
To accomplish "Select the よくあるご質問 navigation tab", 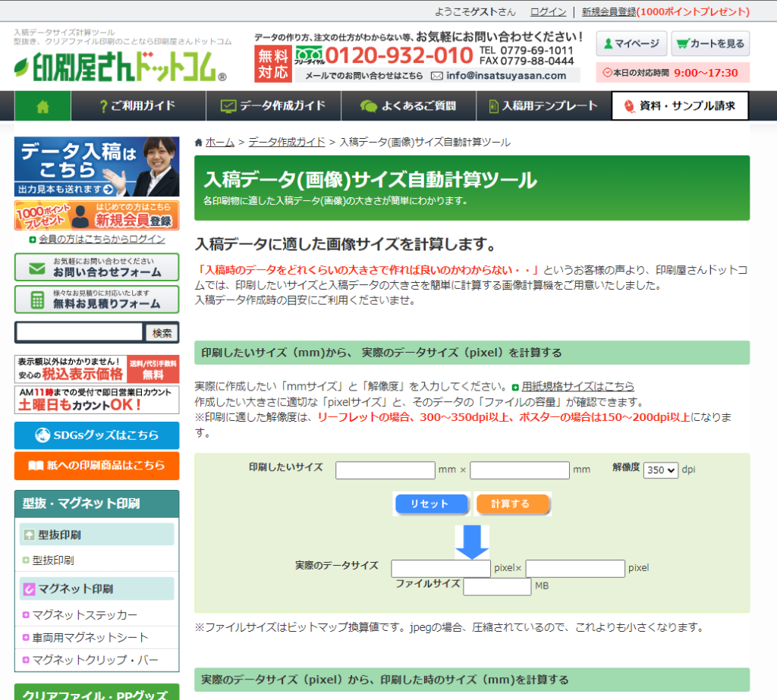I will click(x=408, y=106).
